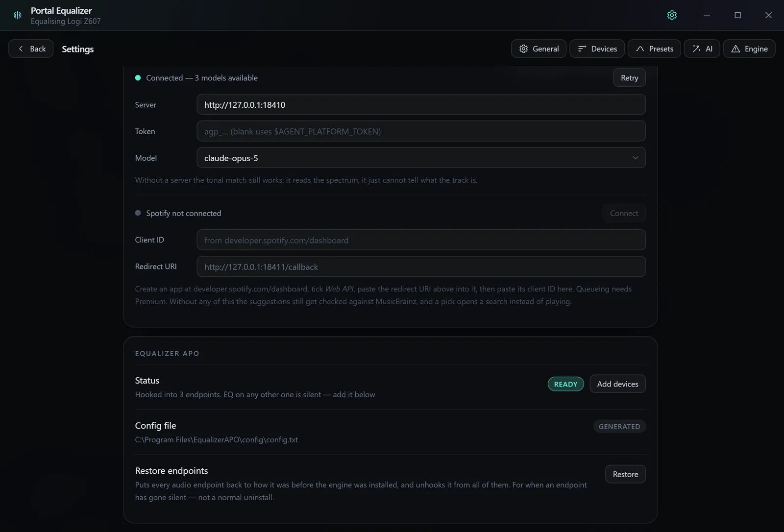Image resolution: width=784 pixels, height=532 pixels.
Task: Go back using the Back button
Action: [x=31, y=48]
